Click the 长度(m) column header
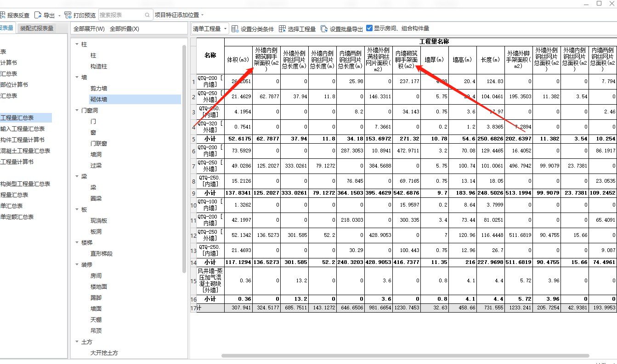 pos(490,60)
